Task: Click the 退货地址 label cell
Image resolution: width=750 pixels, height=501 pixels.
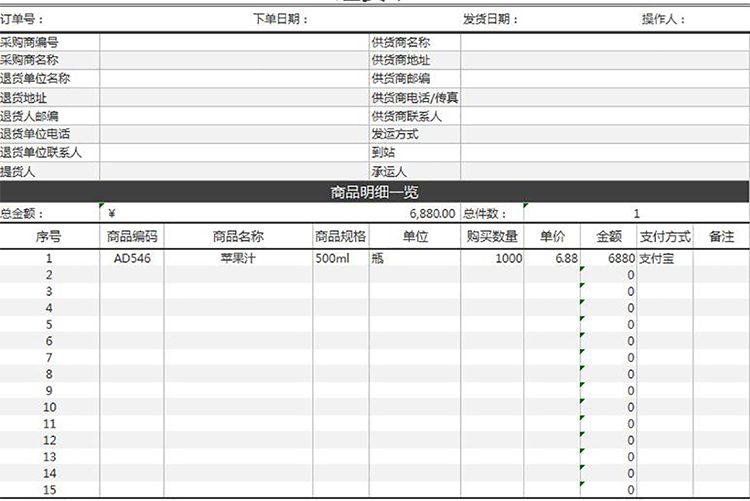Action: [50, 98]
